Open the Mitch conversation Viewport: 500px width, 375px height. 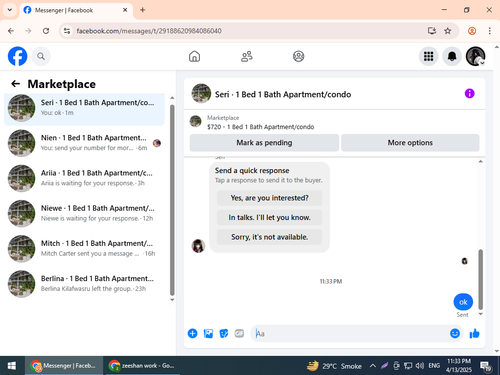click(x=84, y=248)
